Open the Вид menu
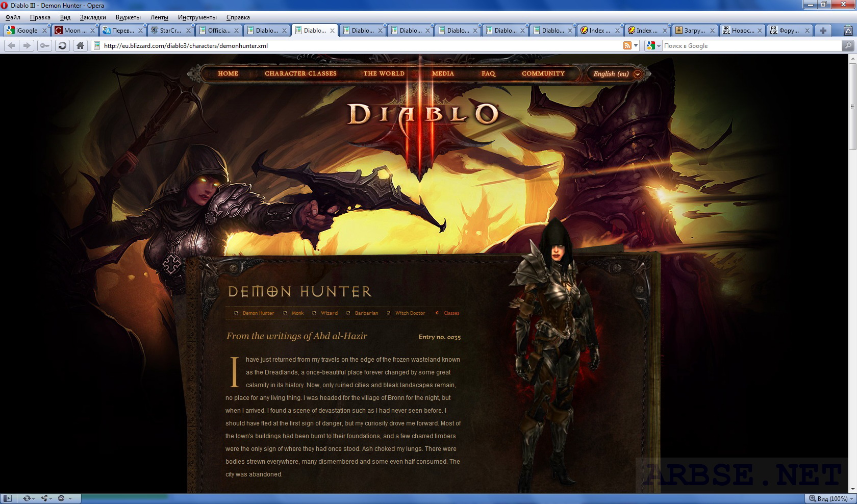This screenshot has width=857, height=504. point(65,17)
